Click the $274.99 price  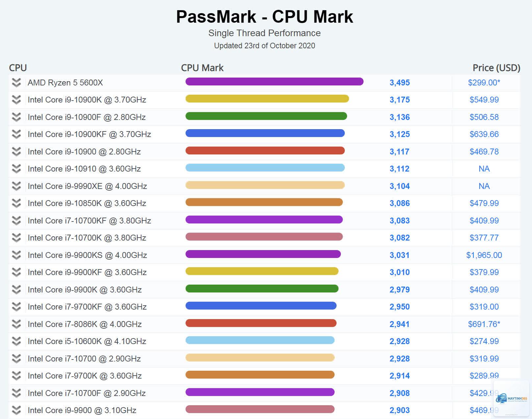coord(484,341)
